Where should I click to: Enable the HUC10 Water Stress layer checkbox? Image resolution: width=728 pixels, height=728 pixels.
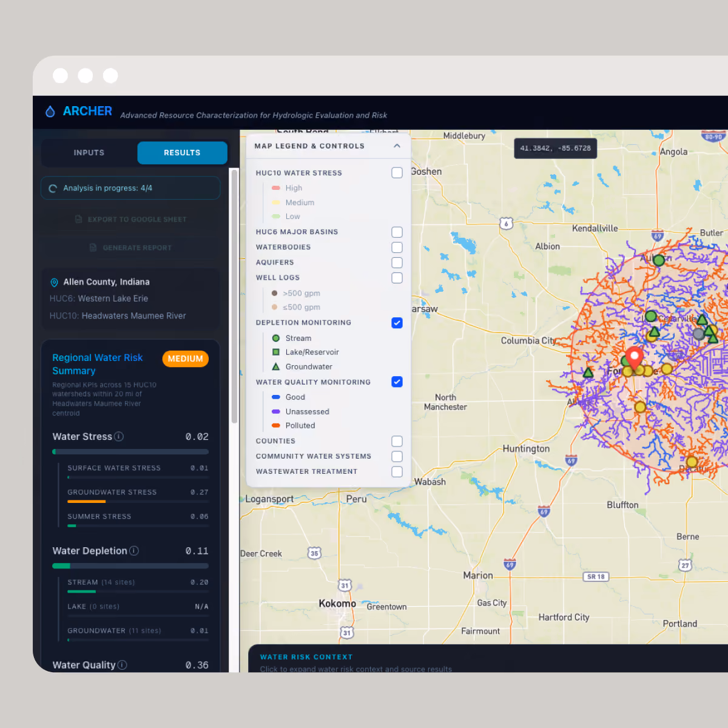[397, 173]
